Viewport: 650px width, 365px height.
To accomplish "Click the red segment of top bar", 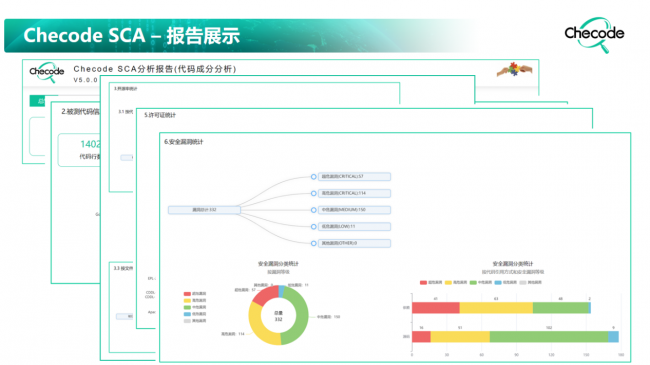I will coord(436,308).
